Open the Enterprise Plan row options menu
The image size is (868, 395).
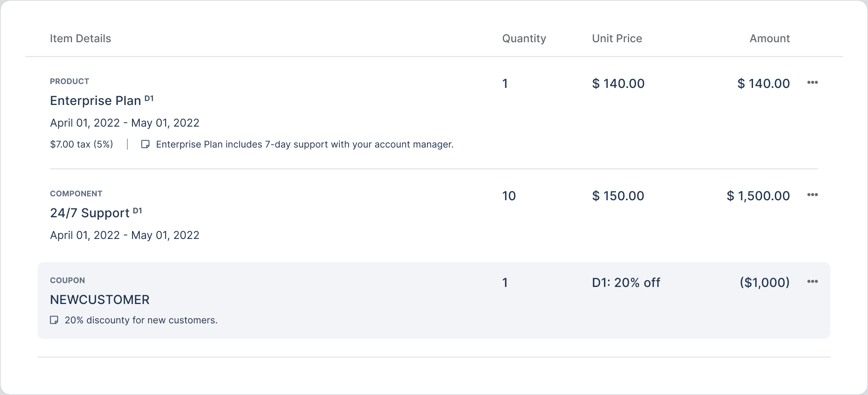point(812,82)
